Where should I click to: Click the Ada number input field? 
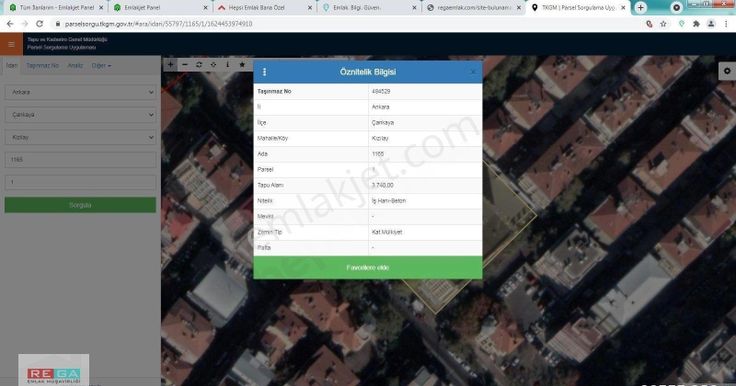pyautogui.click(x=80, y=160)
